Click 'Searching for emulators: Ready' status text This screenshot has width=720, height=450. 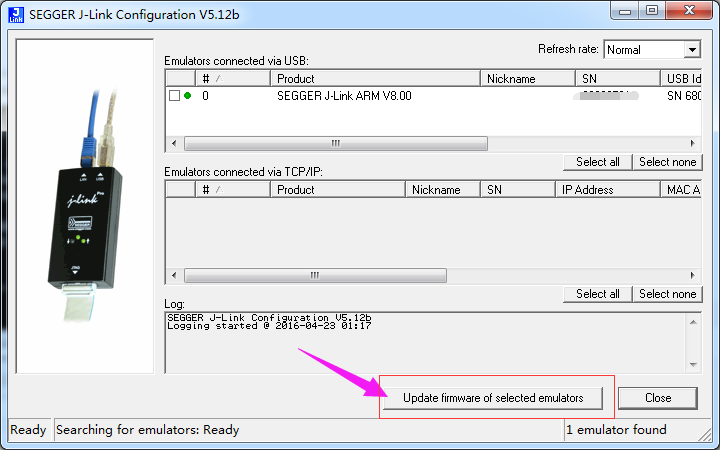147,430
